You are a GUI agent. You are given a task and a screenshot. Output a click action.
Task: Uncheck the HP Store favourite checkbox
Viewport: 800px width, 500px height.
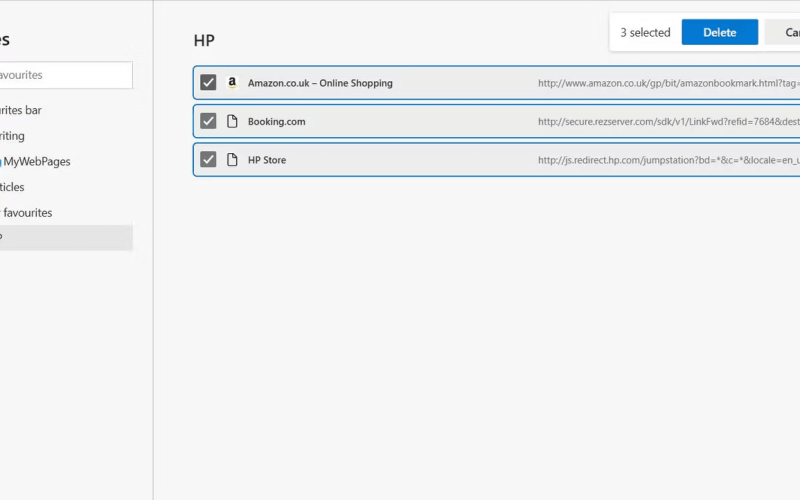point(208,160)
